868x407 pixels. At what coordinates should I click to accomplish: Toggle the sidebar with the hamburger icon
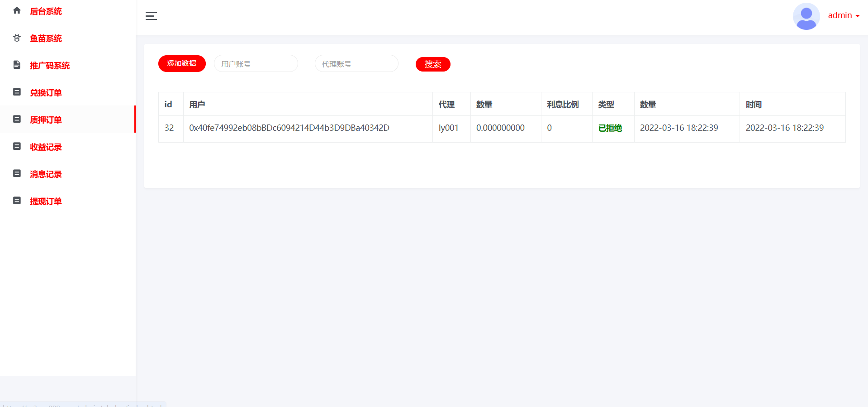click(x=151, y=16)
